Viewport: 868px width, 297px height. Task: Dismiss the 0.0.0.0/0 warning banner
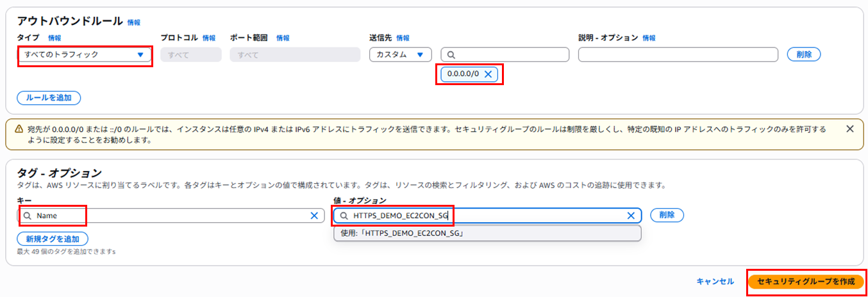click(x=850, y=129)
